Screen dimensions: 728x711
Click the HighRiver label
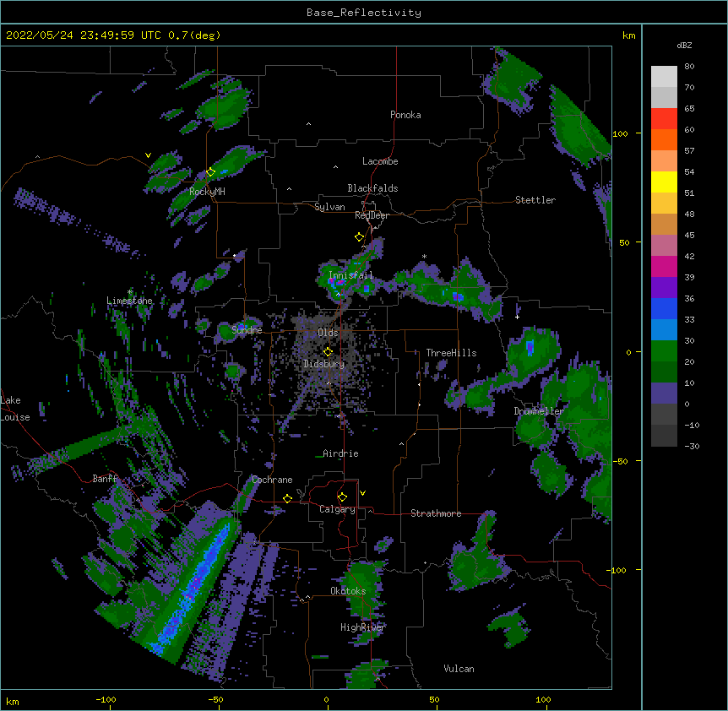[363, 627]
